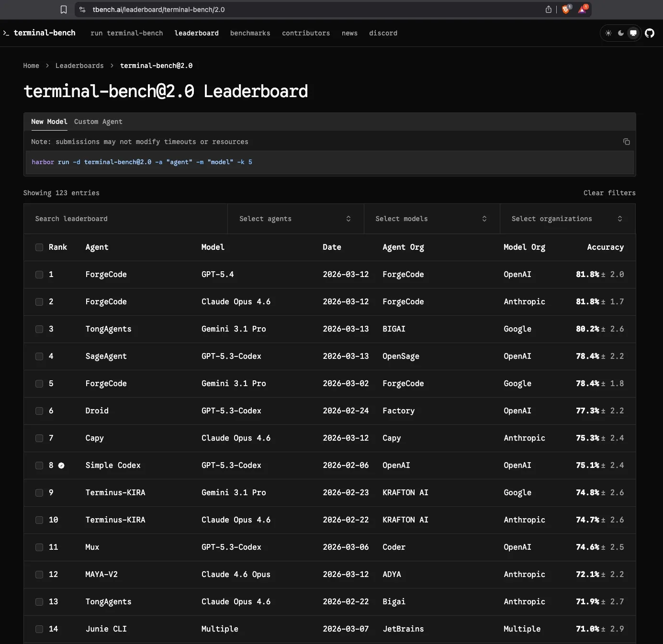Open benchmarks nav item
663x644 pixels.
pos(250,33)
